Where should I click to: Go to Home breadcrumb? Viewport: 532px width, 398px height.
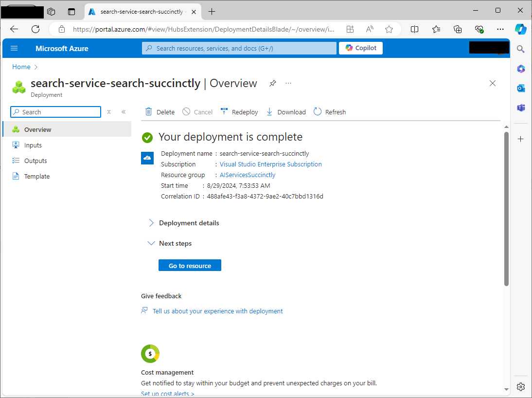coord(21,67)
